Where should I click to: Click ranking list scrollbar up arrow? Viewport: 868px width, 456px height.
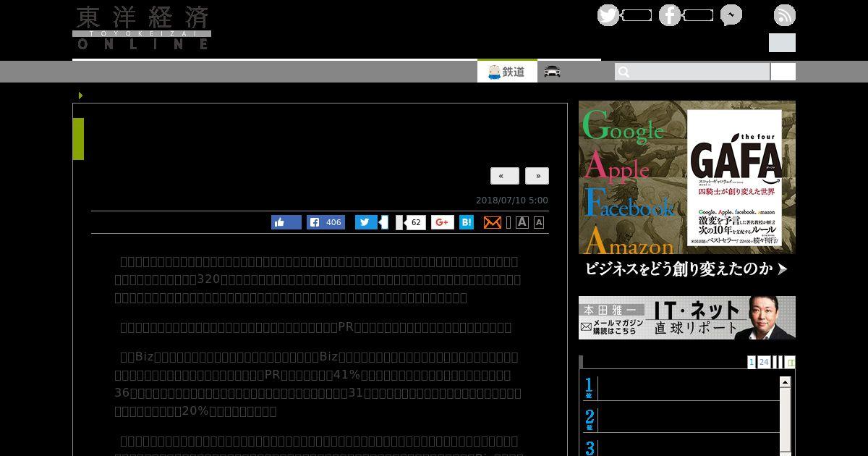click(785, 381)
